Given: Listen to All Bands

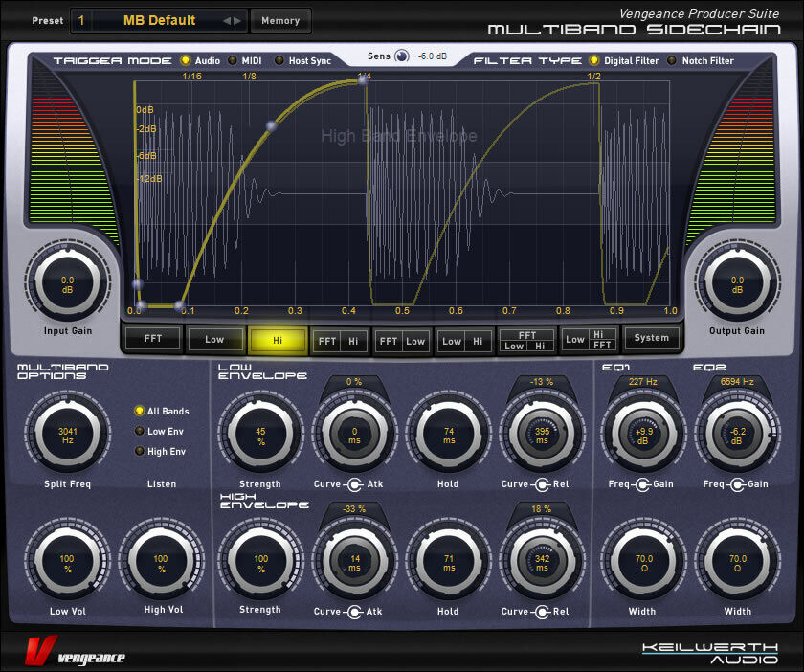Looking at the screenshot, I should point(139,411).
